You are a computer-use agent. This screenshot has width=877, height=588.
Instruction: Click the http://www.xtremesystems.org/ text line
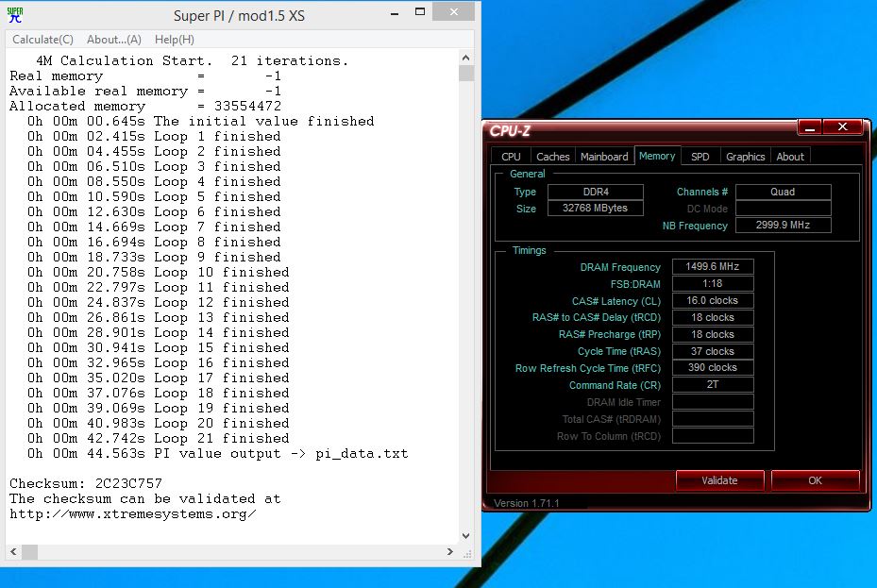coord(133,514)
